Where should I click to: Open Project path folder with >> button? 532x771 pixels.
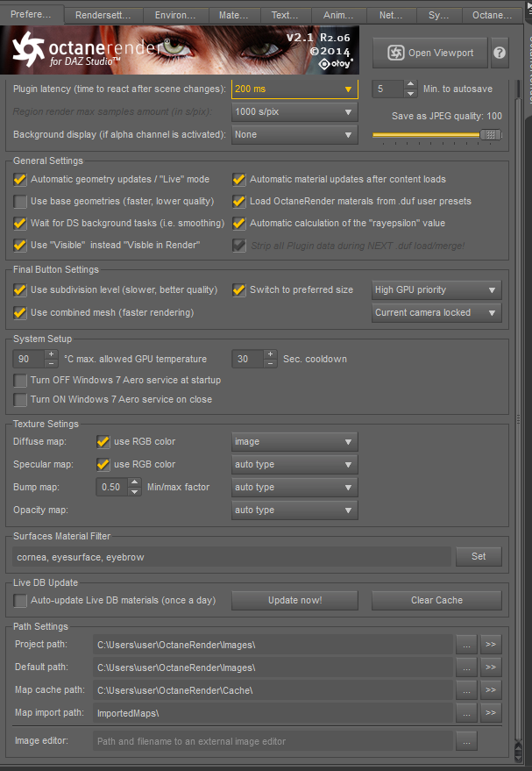pos(491,644)
